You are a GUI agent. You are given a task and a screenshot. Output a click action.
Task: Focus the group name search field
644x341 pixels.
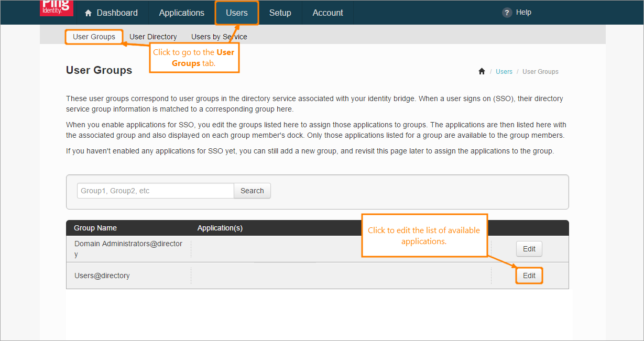tap(155, 191)
